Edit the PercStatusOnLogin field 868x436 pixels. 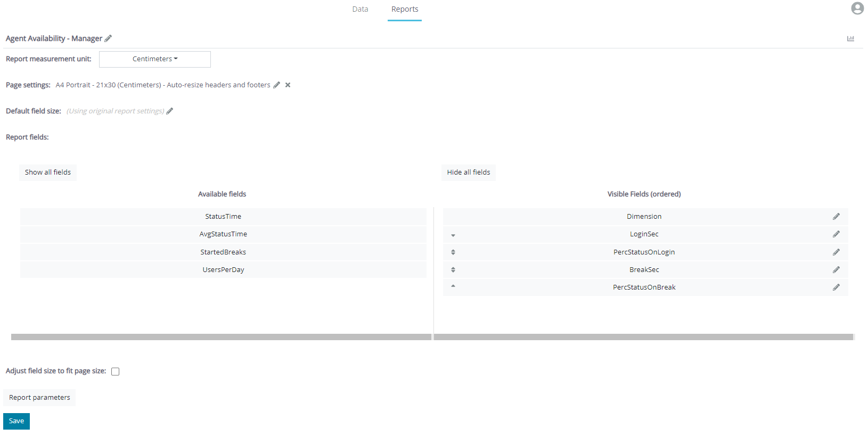click(836, 252)
